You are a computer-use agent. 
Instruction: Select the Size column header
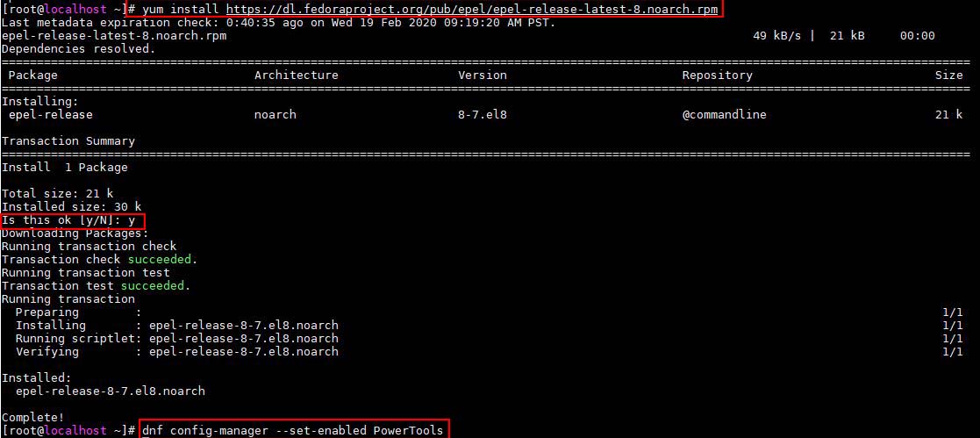948,75
